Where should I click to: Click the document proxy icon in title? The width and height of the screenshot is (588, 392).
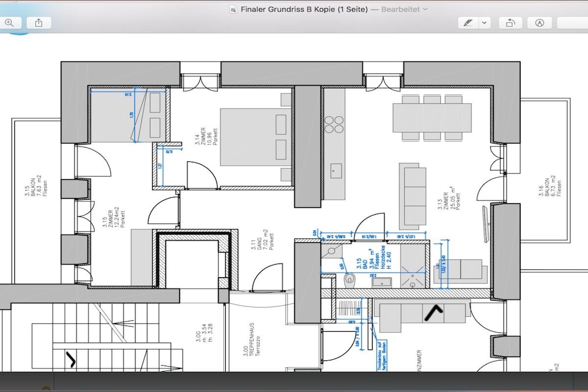(233, 9)
